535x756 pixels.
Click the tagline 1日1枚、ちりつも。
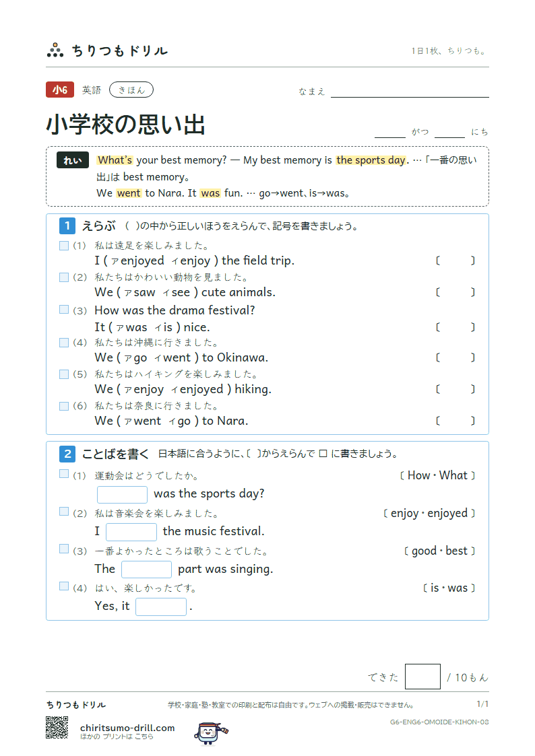[449, 50]
